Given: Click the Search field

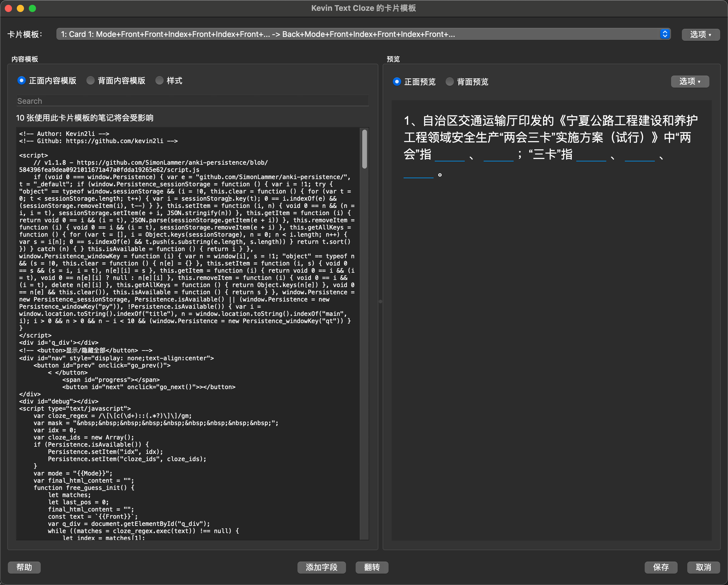Looking at the screenshot, I should click(192, 101).
